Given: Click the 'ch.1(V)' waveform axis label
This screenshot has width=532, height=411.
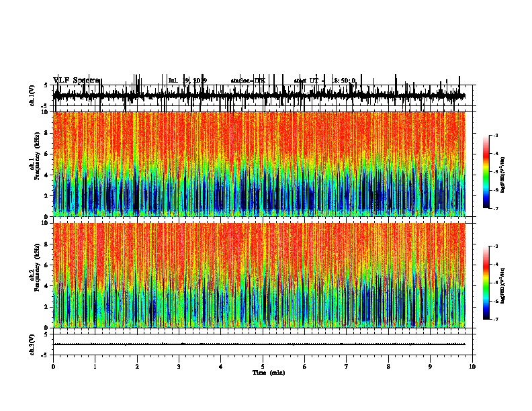Looking at the screenshot, I should click(x=32, y=95).
